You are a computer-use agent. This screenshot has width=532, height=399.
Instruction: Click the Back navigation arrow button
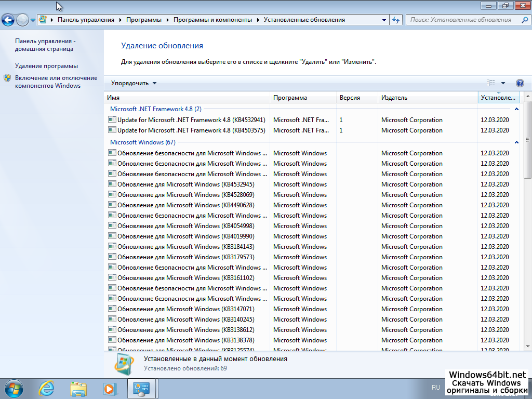pos(8,20)
